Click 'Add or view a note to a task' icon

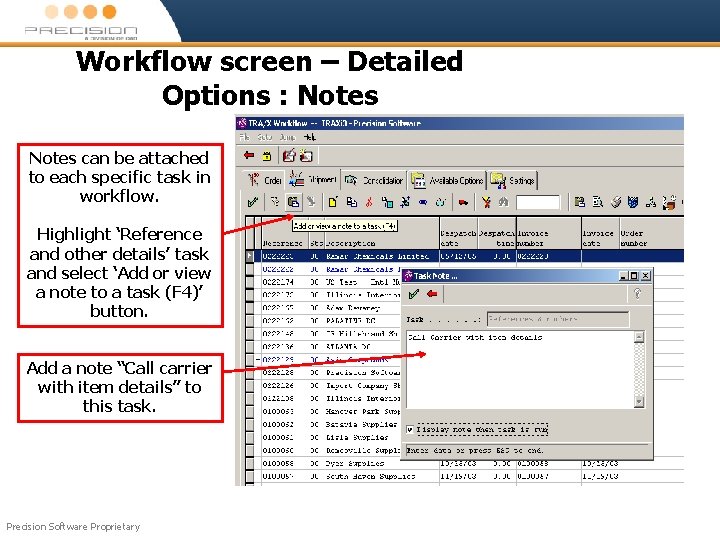tap(293, 202)
